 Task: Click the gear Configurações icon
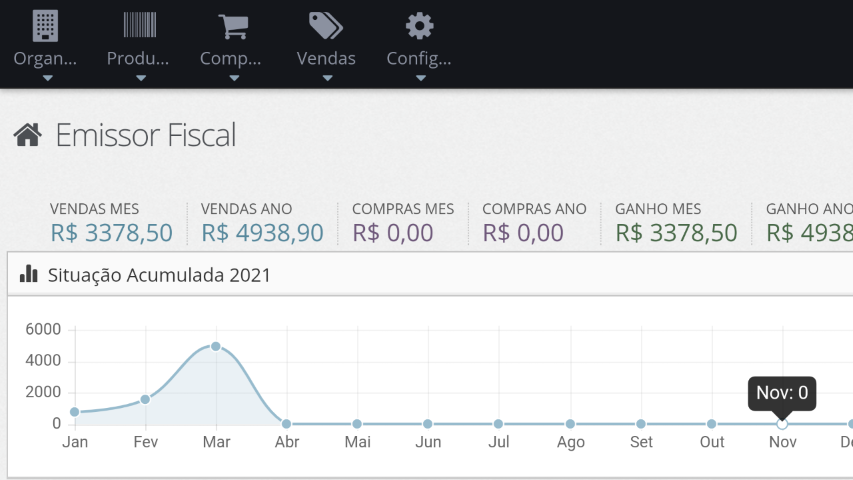419,25
